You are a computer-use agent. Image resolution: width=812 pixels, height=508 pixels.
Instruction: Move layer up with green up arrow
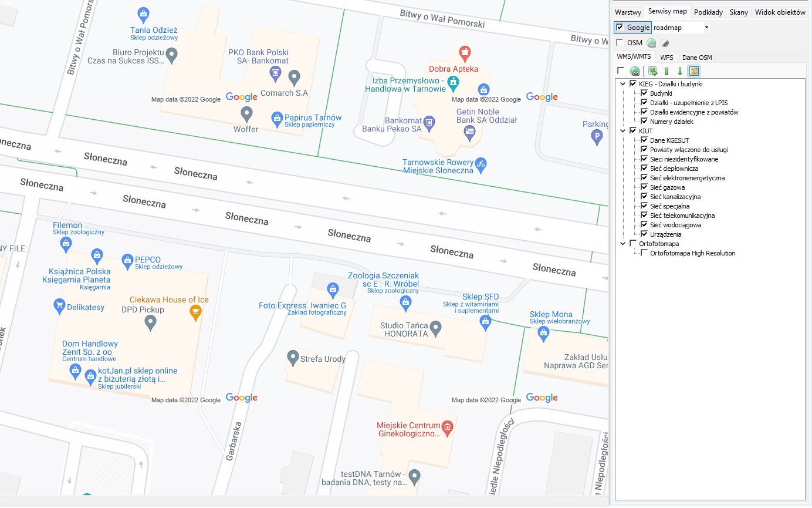click(x=666, y=72)
